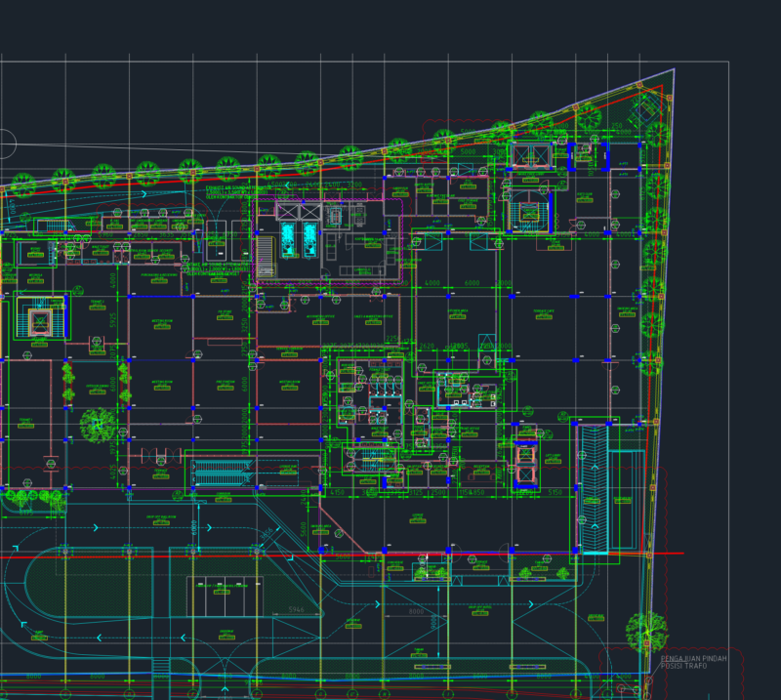The width and height of the screenshot is (781, 700).
Task: Select the 3200 dimension text
Action: [x=354, y=185]
